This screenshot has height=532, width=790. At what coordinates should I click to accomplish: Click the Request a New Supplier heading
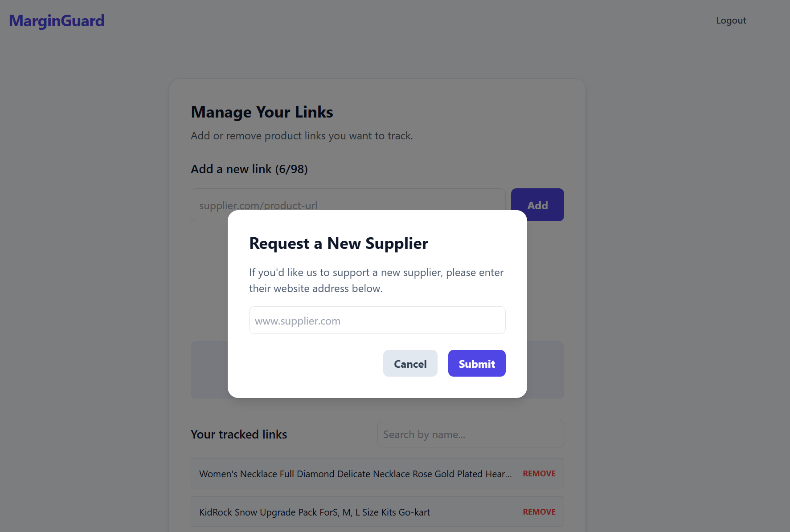tap(339, 243)
